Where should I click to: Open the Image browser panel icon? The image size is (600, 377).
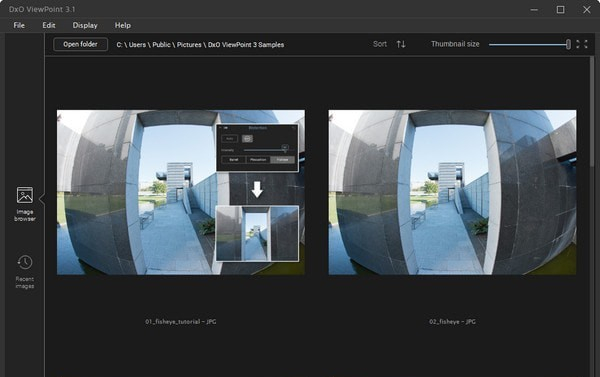[24, 196]
